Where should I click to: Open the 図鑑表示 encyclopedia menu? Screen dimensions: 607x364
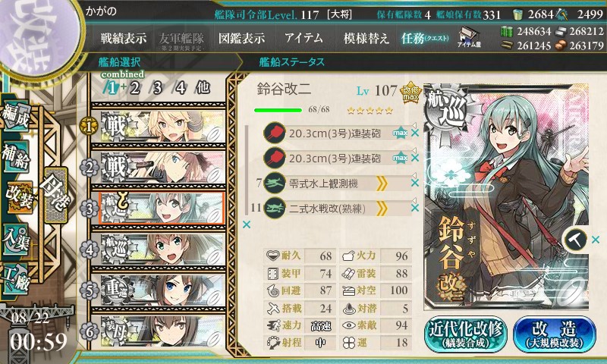point(241,38)
